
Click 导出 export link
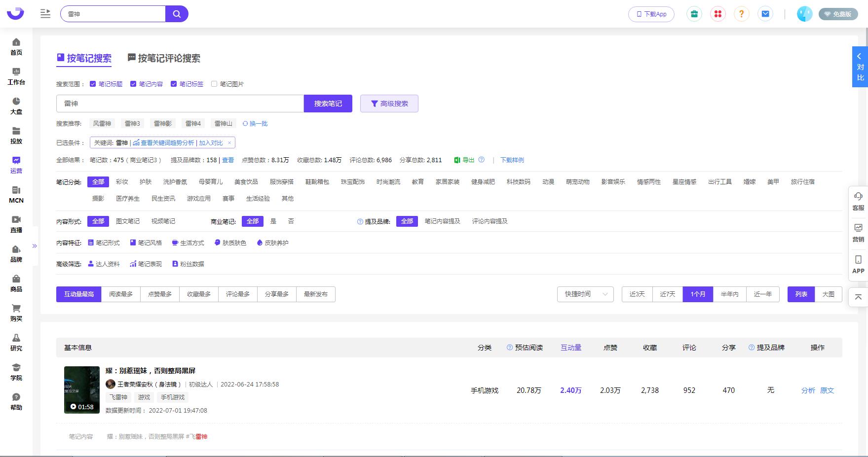(464, 160)
